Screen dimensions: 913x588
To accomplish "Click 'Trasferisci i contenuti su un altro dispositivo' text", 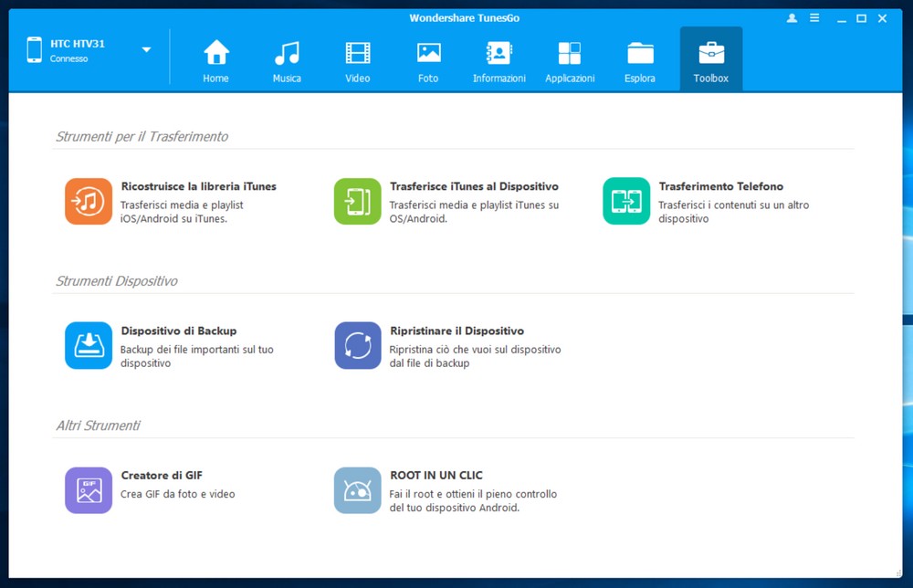I will [x=734, y=212].
